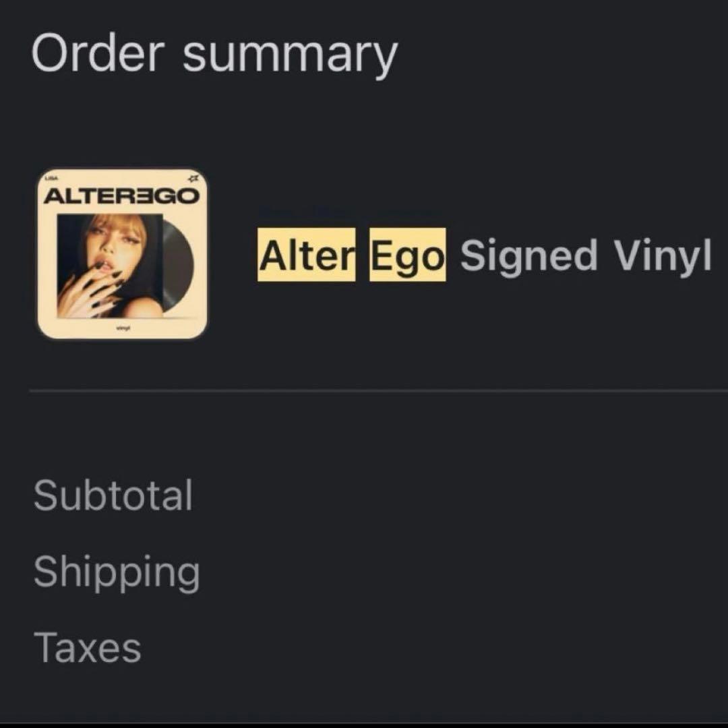Click the small 'vinyl' caption under the cover art
Image resolution: width=728 pixels, height=728 pixels.
(123, 327)
